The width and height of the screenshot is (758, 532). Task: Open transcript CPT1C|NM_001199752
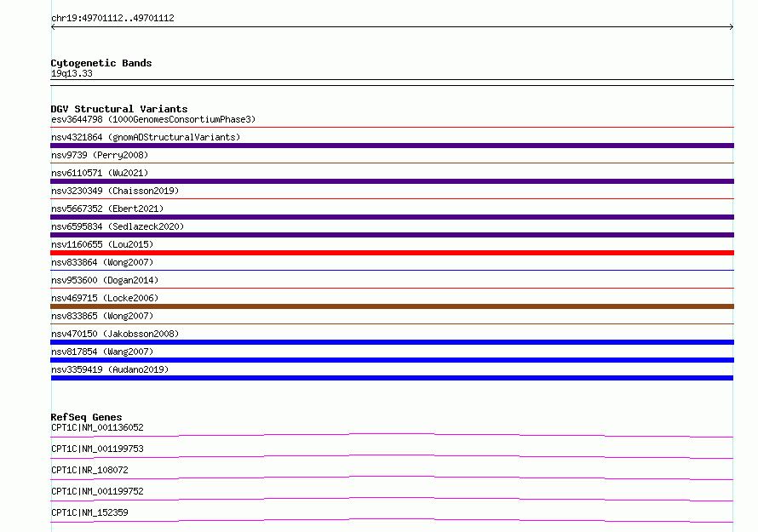pyautogui.click(x=97, y=491)
